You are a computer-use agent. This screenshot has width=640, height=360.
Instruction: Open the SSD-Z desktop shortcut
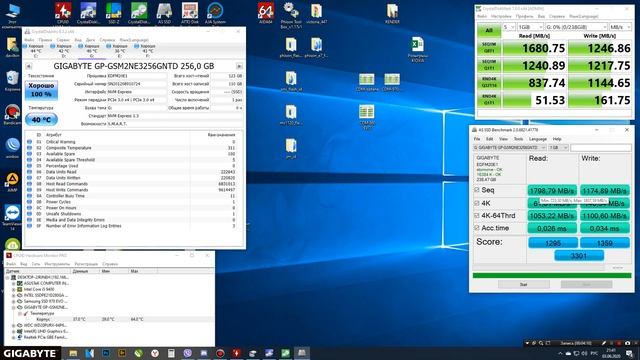pyautogui.click(x=113, y=12)
